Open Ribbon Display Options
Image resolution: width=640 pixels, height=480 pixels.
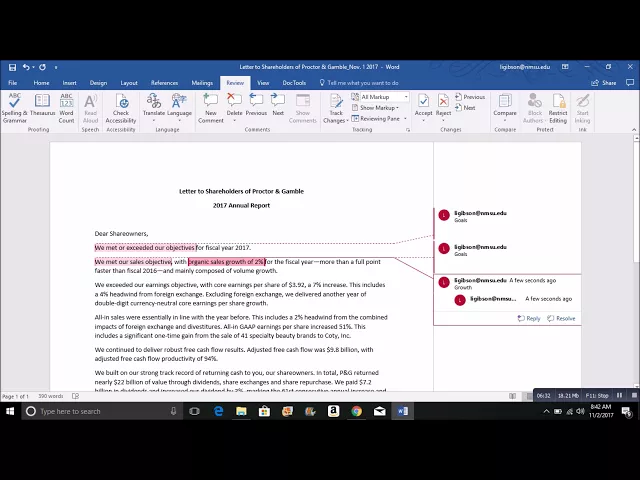click(565, 67)
